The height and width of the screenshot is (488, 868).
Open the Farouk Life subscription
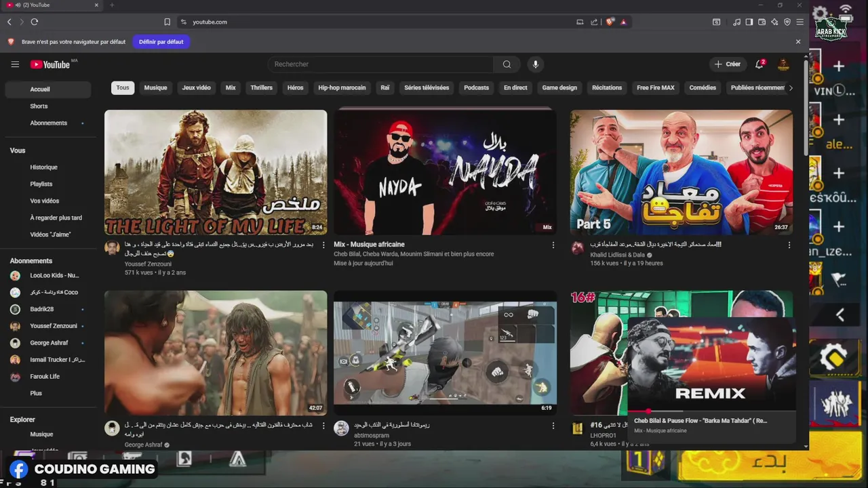(48, 376)
